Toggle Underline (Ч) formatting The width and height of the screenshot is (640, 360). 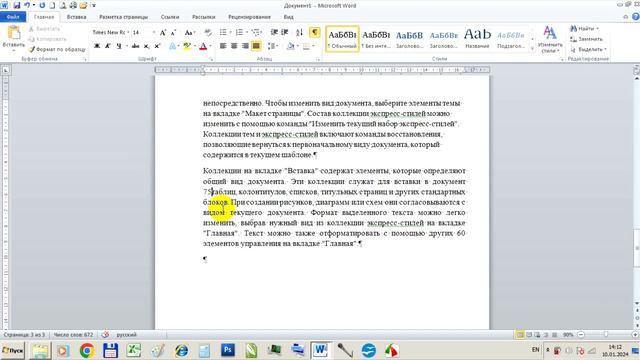118,46
